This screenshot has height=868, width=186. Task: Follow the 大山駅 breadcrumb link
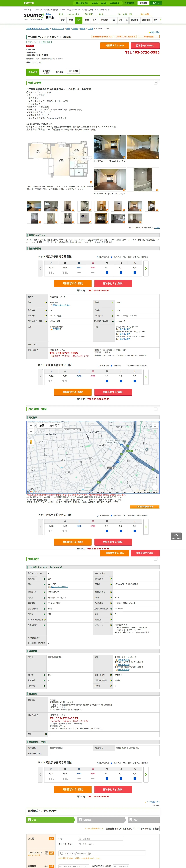[91, 29]
